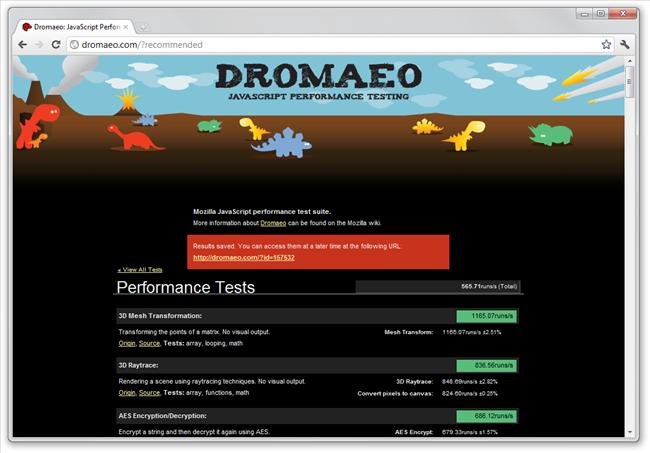This screenshot has height=453, width=650.
Task: Click the green 1165.07runs/s result bar
Action: (x=486, y=316)
